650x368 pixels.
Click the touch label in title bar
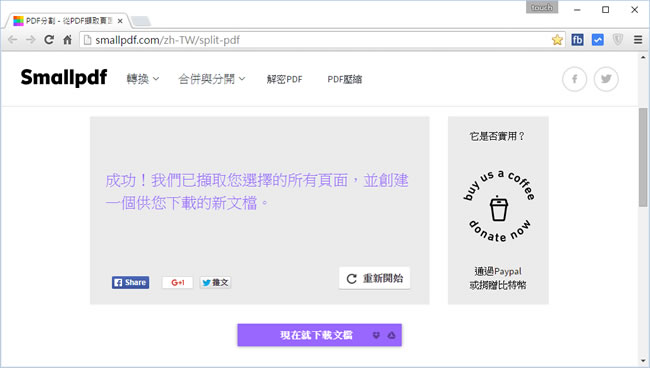(542, 7)
